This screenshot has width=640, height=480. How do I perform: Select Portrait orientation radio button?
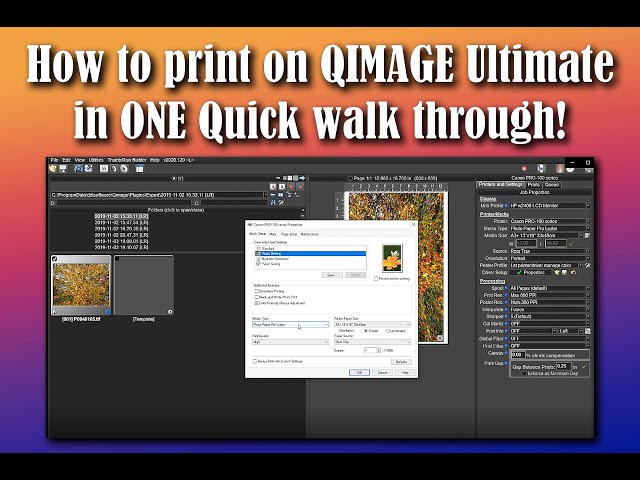point(366,331)
